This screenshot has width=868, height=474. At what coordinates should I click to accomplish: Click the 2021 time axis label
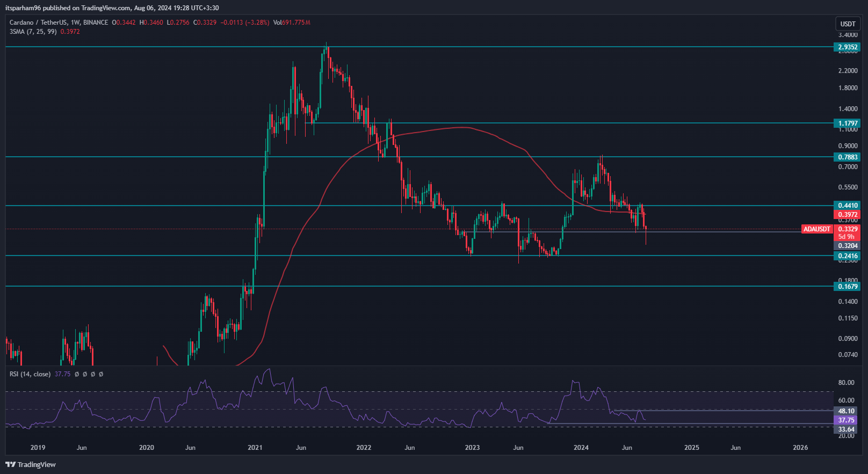coord(255,448)
